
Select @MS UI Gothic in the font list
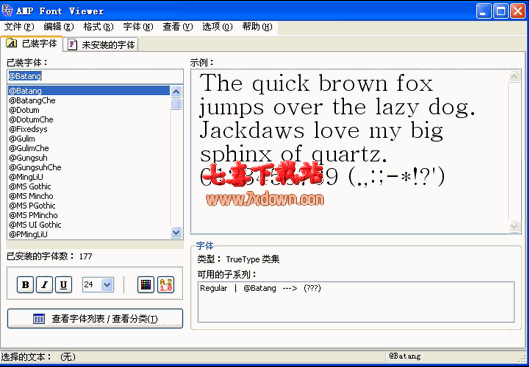89,225
